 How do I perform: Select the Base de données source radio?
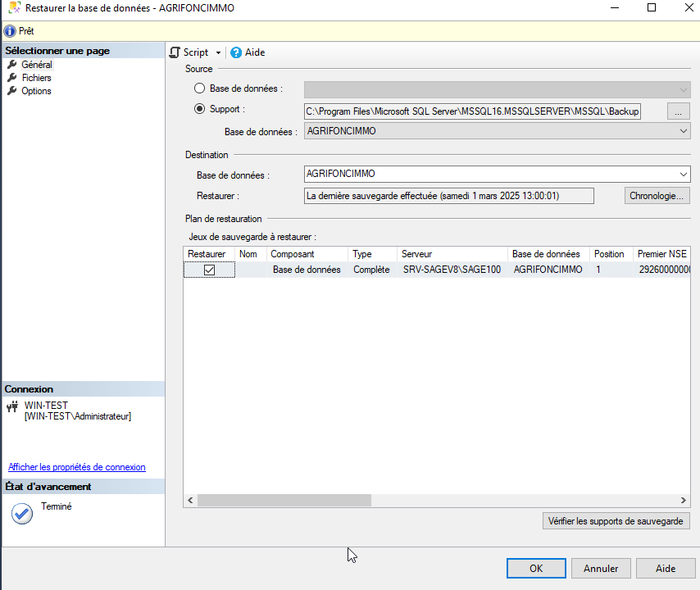coord(200,88)
